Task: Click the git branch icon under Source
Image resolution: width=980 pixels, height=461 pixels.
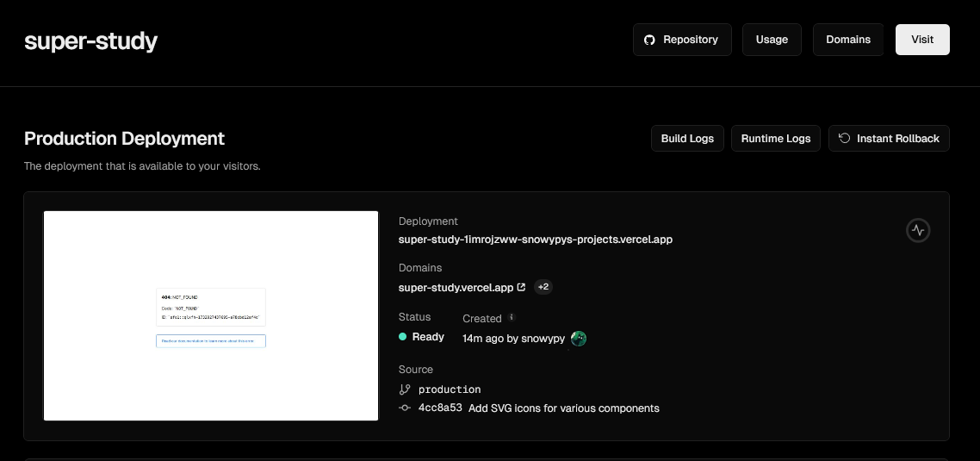Action: pyautogui.click(x=405, y=389)
